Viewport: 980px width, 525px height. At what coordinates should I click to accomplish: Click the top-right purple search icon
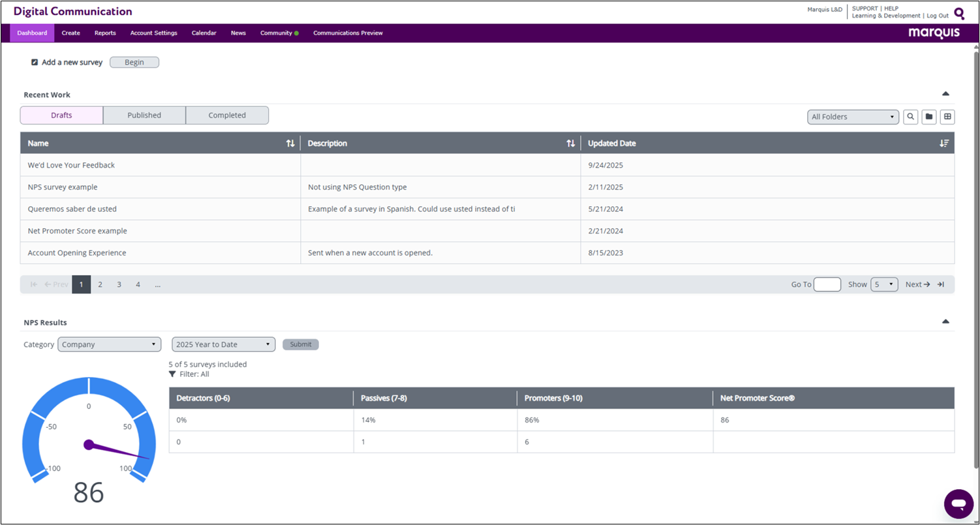tap(959, 13)
